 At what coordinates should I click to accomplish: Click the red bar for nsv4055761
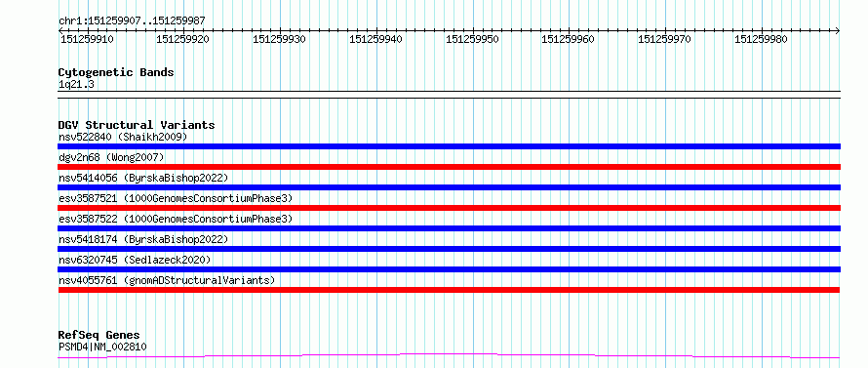[449, 290]
